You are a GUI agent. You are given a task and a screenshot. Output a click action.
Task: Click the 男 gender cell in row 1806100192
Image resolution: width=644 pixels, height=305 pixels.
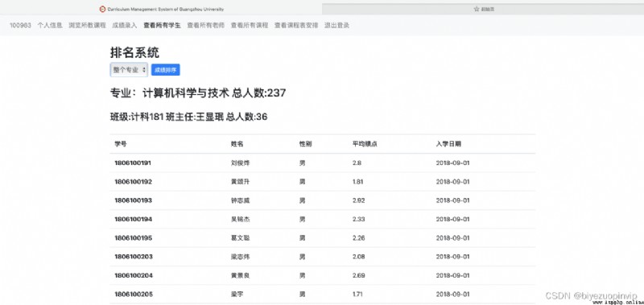click(303, 182)
